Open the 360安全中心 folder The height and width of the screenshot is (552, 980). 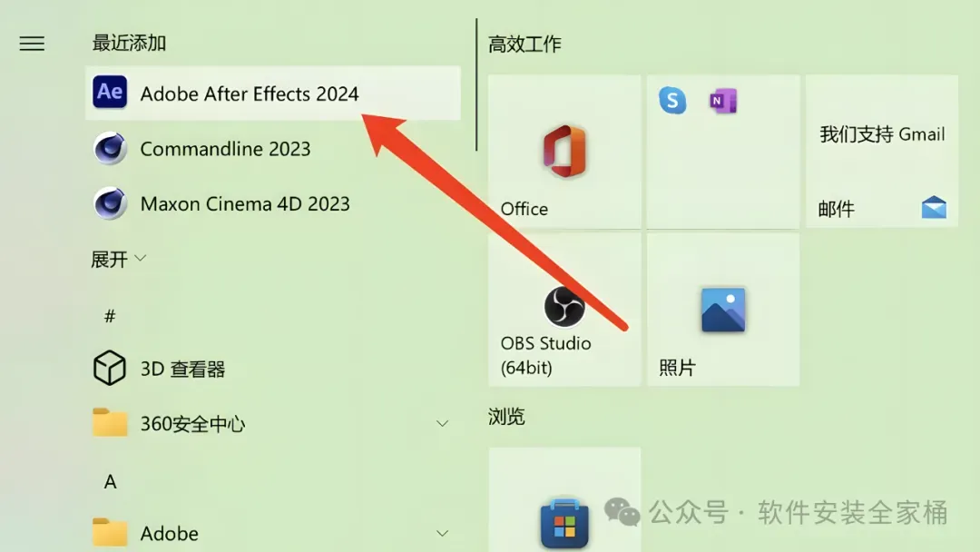coord(273,424)
